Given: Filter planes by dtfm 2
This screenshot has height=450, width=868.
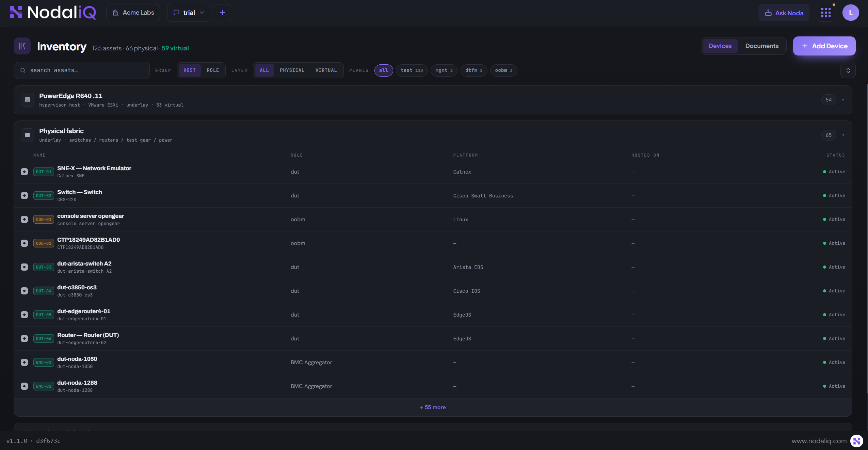Looking at the screenshot, I should point(474,70).
